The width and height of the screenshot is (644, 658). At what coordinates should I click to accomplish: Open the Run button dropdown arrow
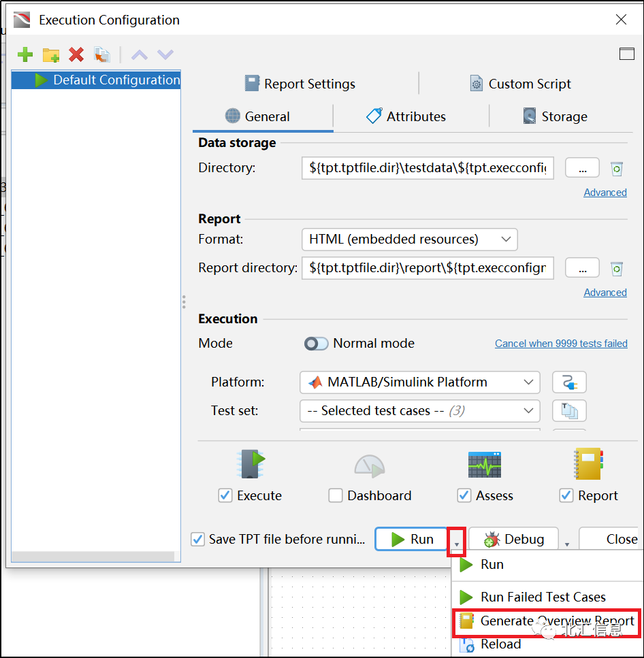(456, 544)
